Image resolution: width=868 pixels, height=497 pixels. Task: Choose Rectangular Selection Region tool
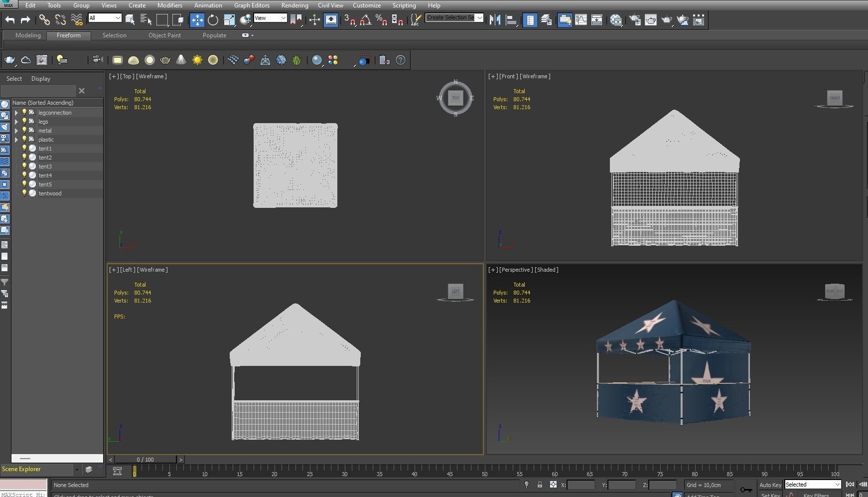click(x=162, y=20)
